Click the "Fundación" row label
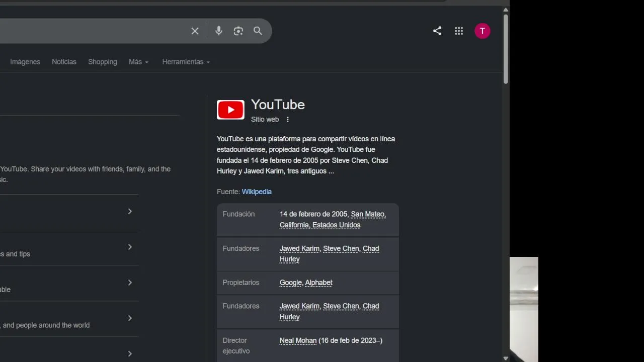Image resolution: width=644 pixels, height=362 pixels. pyautogui.click(x=238, y=214)
